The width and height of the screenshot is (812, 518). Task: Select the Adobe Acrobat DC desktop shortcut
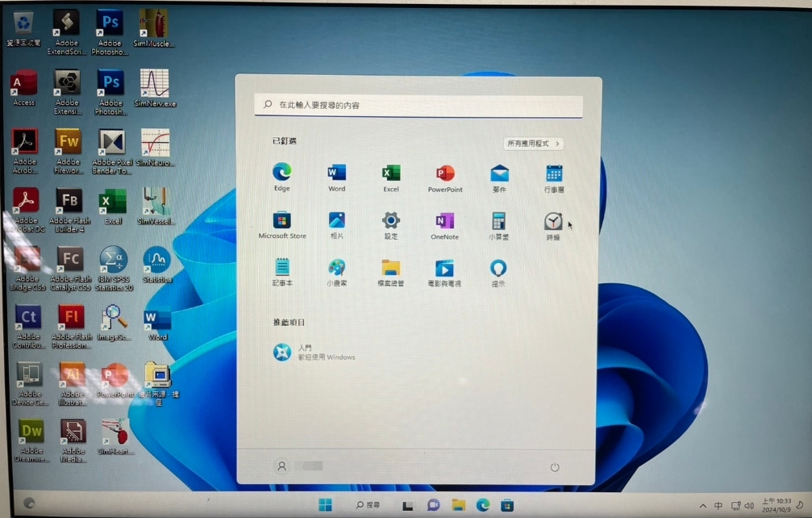point(26,210)
